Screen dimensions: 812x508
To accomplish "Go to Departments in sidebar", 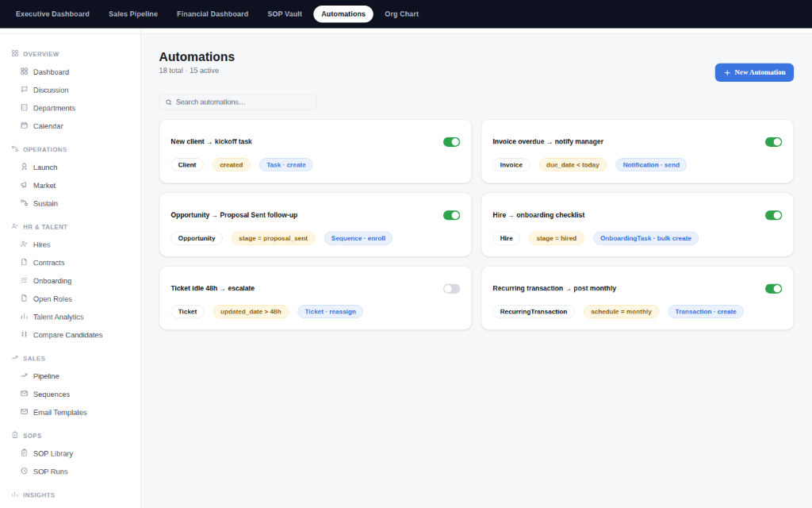I will point(55,108).
